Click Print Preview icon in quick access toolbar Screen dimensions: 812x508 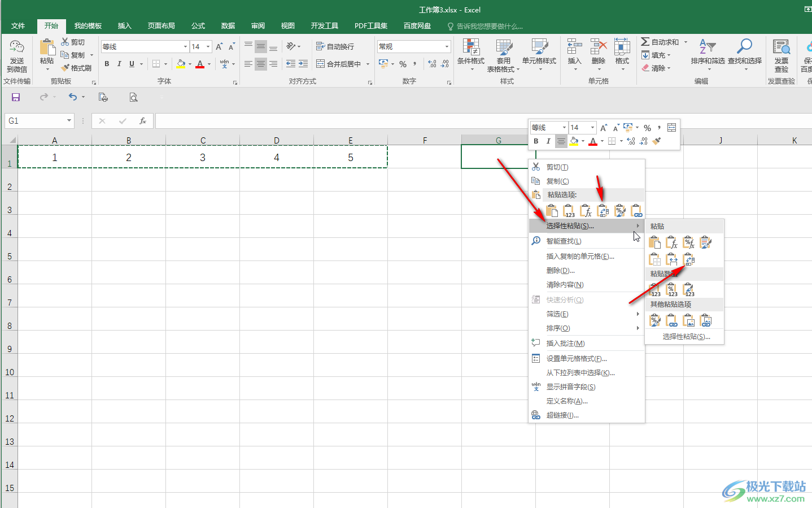[x=133, y=97]
